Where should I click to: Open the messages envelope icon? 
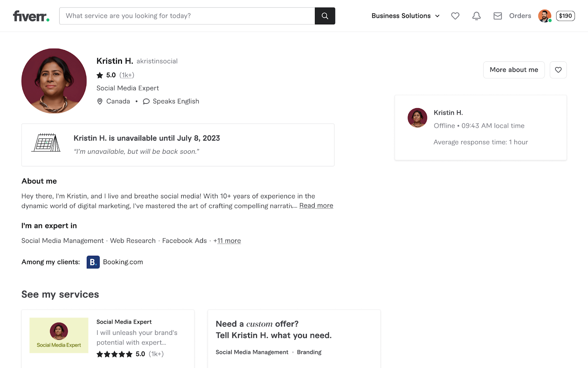pyautogui.click(x=498, y=16)
